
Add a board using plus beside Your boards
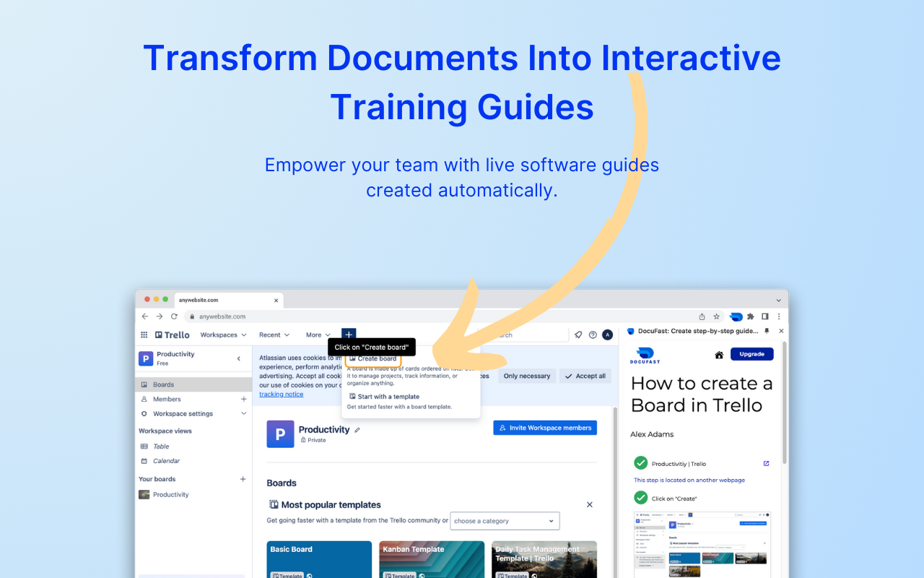pyautogui.click(x=243, y=479)
